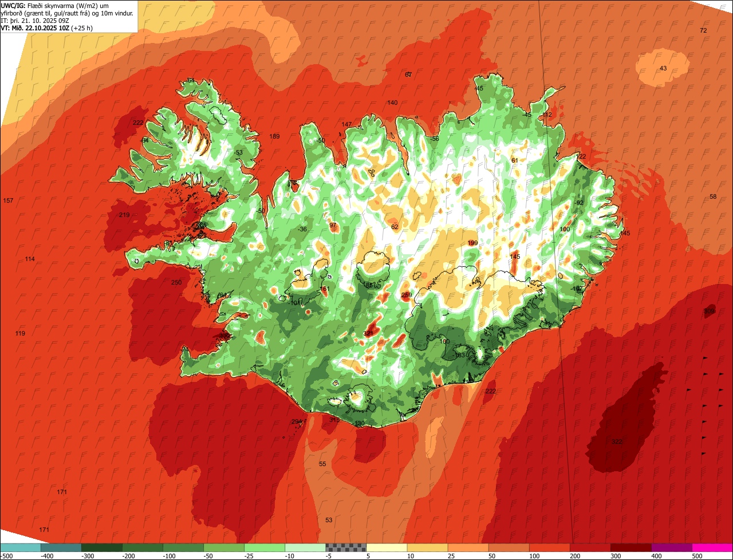
Task: Click the 'VT: Mið. 22.10.2025 10Z (+25 h)' line
Action: pos(47,27)
